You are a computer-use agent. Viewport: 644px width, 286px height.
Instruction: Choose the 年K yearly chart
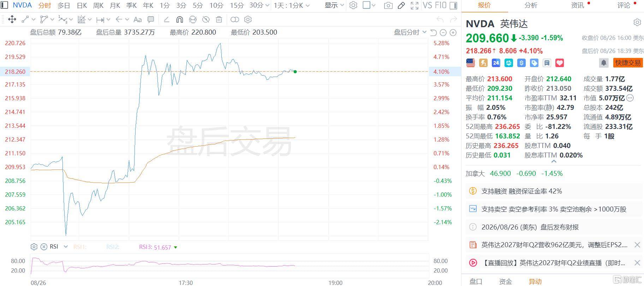pos(148,5)
